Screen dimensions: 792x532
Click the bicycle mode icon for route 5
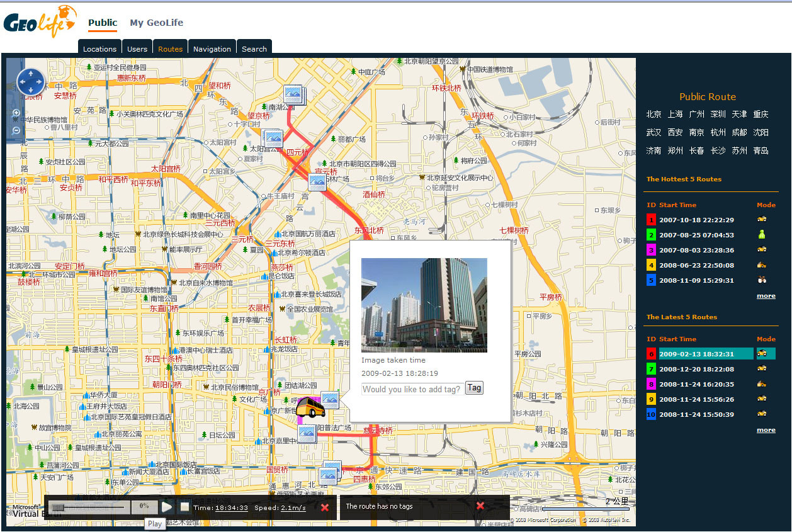pos(762,280)
